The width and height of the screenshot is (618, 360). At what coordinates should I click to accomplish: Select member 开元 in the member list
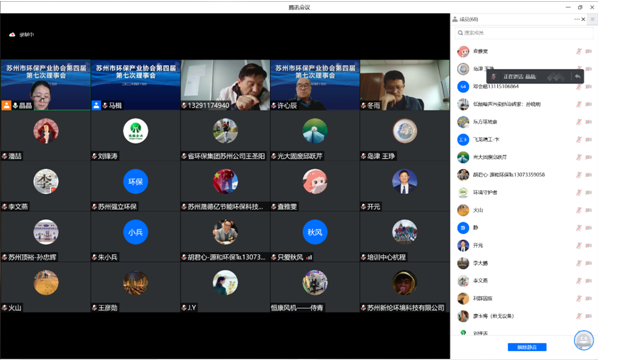pyautogui.click(x=524, y=245)
